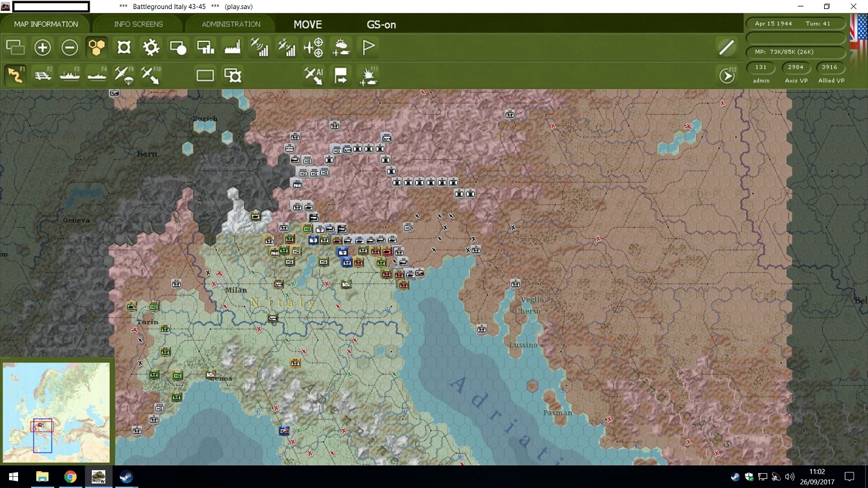868x488 pixels.
Task: Open File Explorer from the taskbar
Action: click(x=42, y=477)
